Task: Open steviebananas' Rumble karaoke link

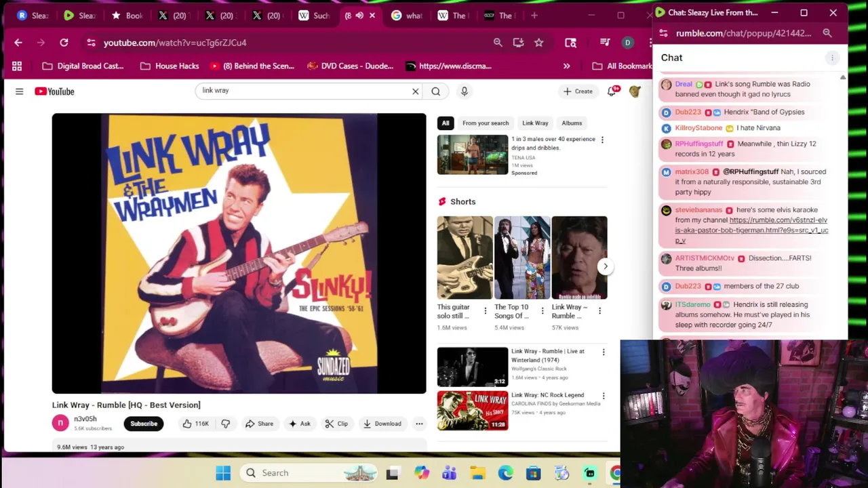Action: coord(751,230)
